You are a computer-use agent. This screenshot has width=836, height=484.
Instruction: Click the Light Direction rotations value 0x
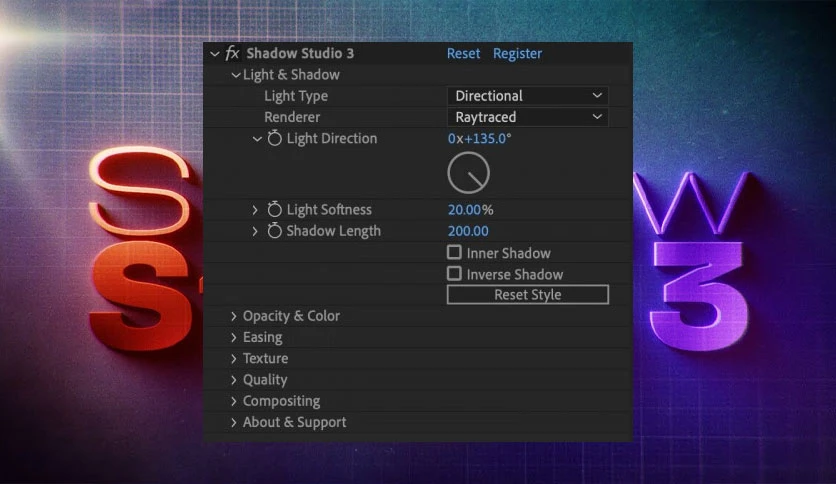455,139
